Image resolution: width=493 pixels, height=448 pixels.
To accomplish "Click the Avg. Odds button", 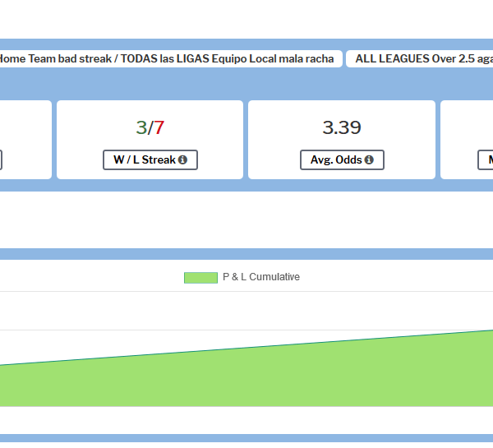I will (342, 159).
